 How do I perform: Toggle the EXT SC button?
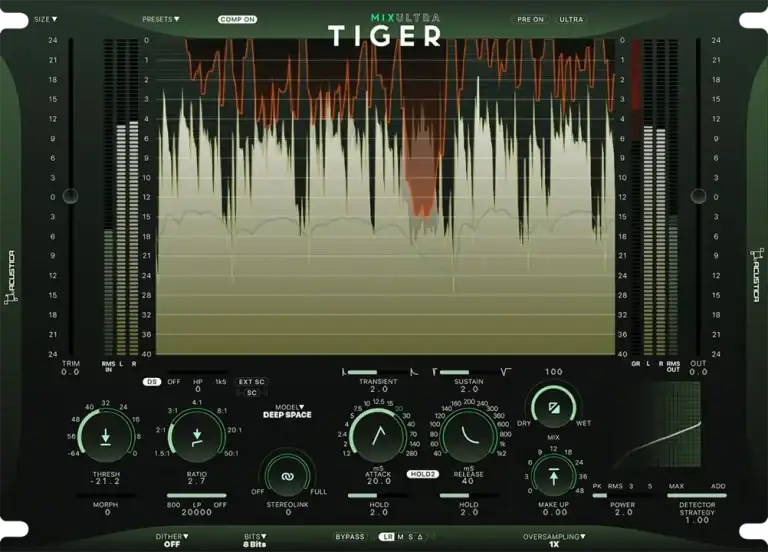pyautogui.click(x=252, y=382)
